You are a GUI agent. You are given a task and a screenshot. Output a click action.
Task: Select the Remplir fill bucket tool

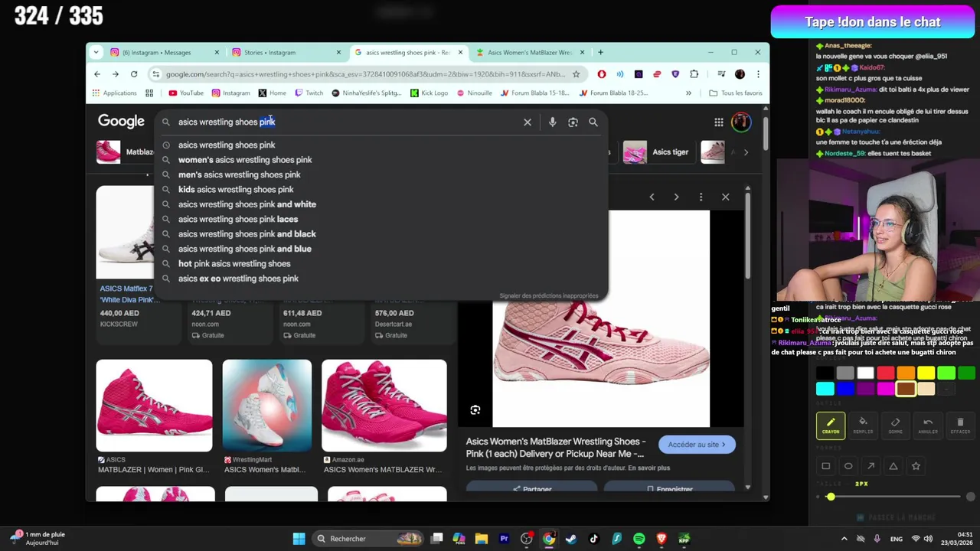[863, 425]
